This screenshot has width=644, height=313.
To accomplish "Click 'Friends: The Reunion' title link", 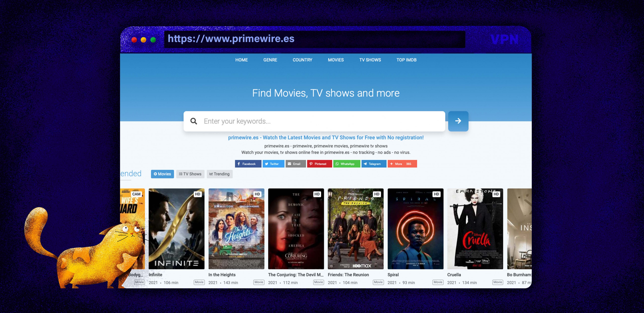I will tap(348, 275).
